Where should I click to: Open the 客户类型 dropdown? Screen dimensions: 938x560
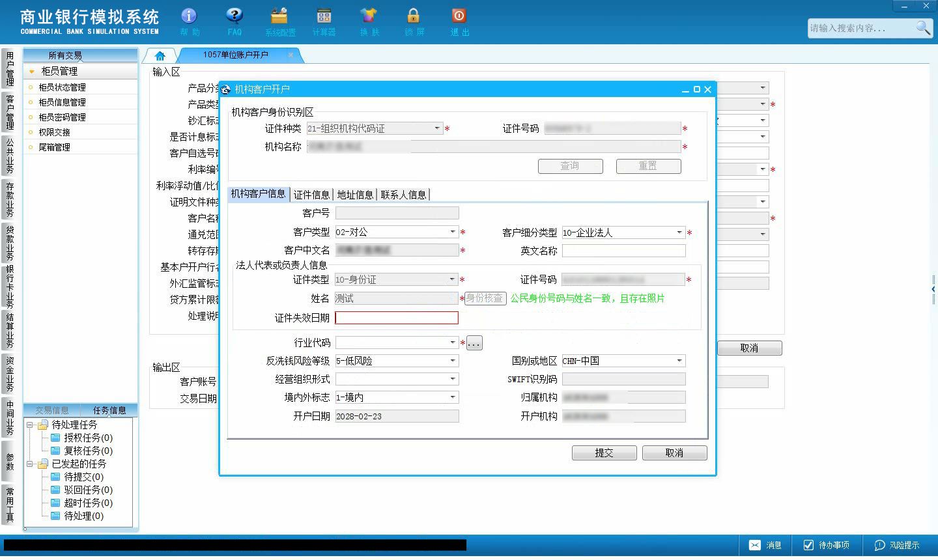point(453,232)
